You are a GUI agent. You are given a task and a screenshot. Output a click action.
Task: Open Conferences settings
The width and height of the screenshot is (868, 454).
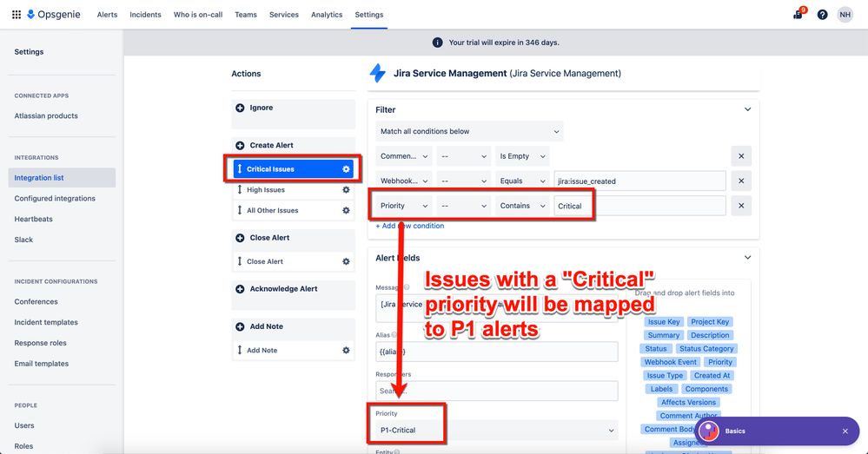[x=36, y=302]
